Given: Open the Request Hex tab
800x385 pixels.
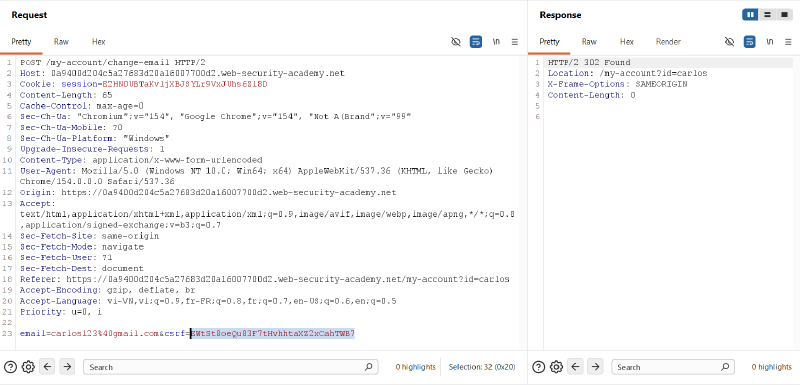Looking at the screenshot, I should (x=98, y=42).
